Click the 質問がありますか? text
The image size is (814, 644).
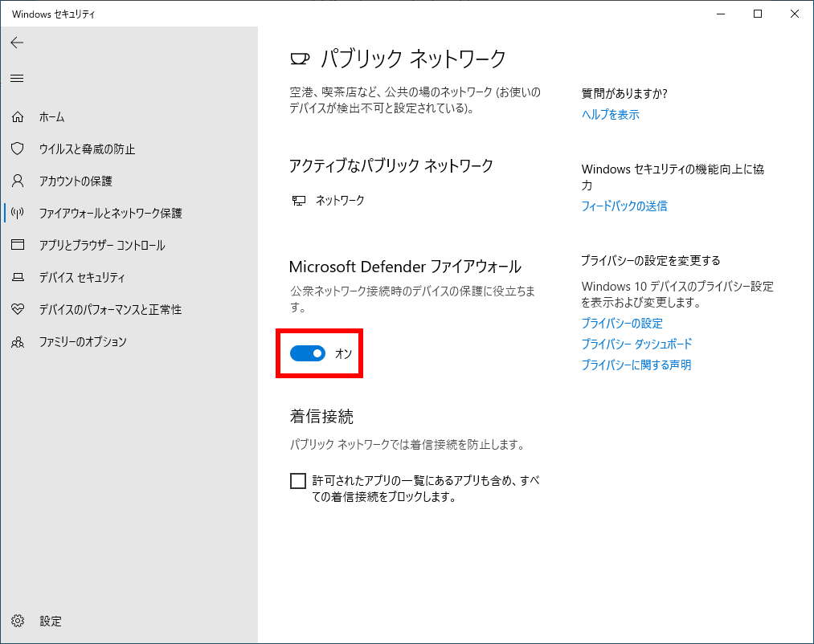point(624,93)
